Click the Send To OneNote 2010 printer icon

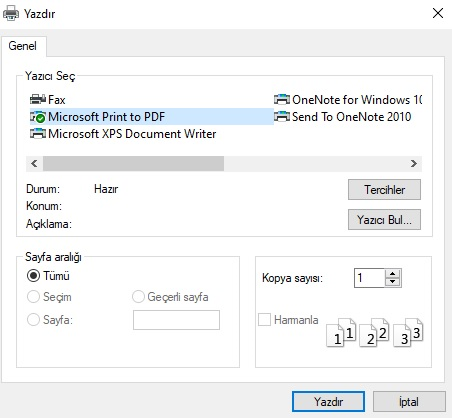coord(282,117)
